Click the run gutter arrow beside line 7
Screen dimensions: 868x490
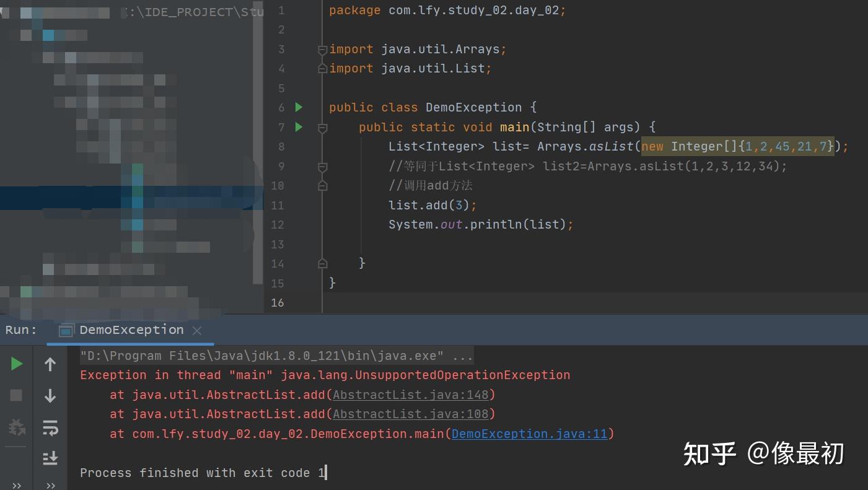pos(299,127)
